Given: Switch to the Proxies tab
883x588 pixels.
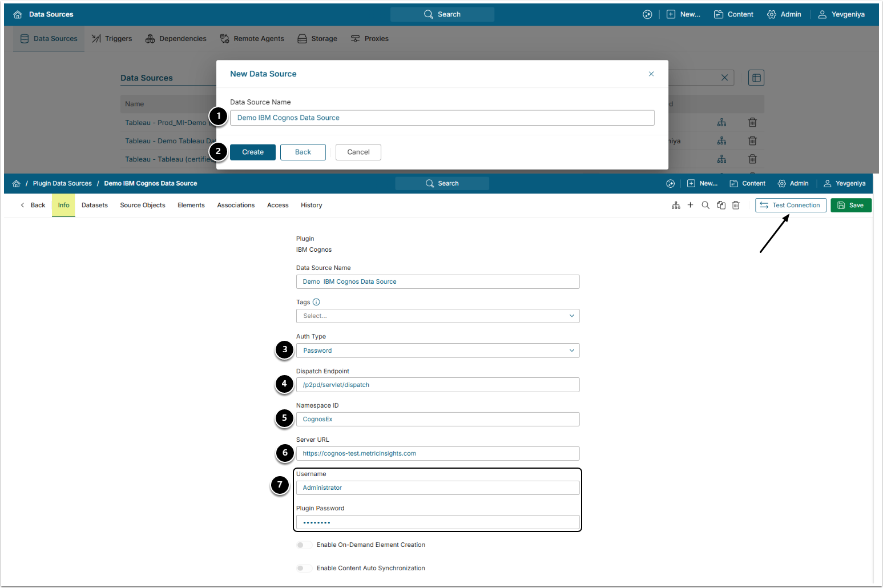Looking at the screenshot, I should (x=369, y=39).
